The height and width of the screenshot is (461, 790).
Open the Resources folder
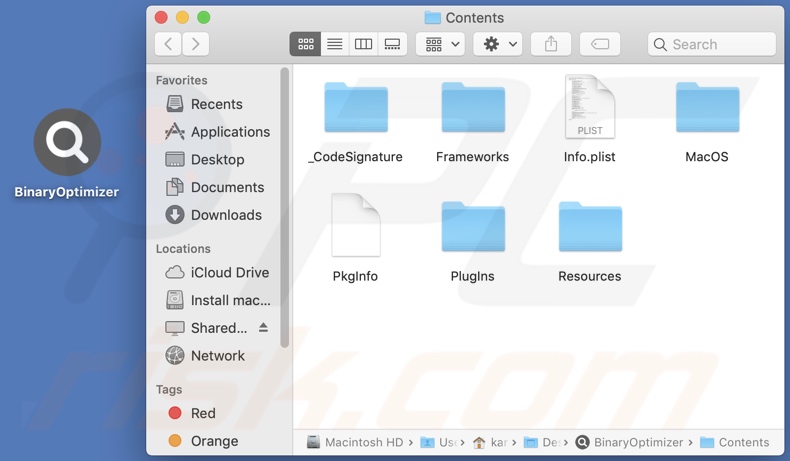pos(589,227)
